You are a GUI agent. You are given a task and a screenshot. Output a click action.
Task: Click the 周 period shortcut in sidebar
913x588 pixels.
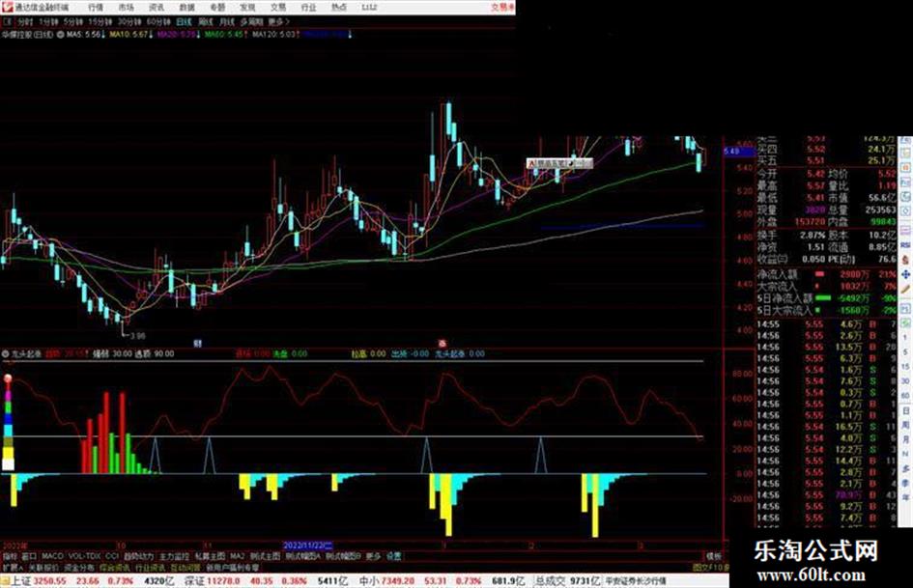905,426
